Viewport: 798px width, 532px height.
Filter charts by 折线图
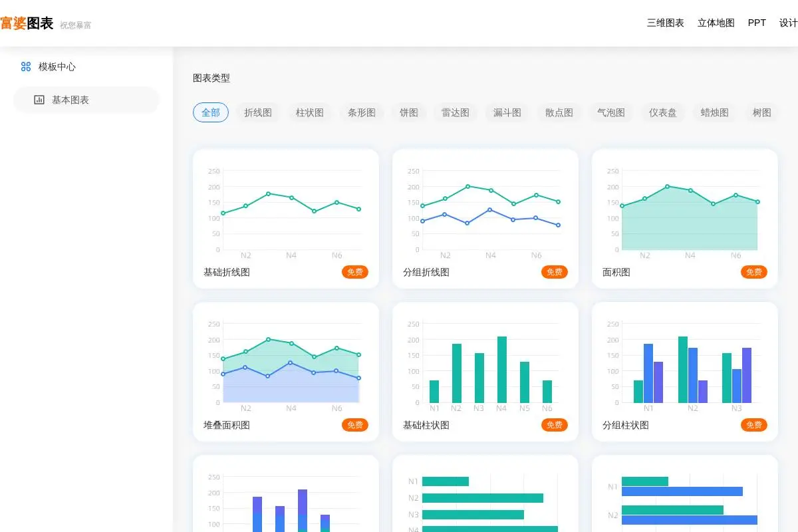(x=258, y=112)
